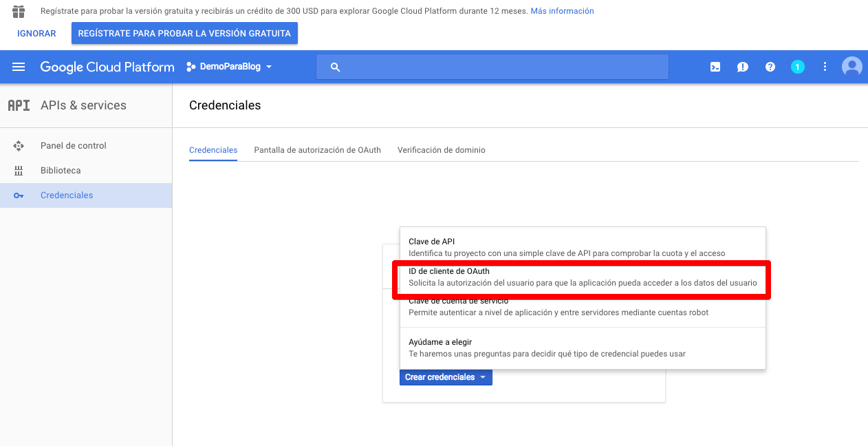
Task: Click the Ignorar button
Action: (36, 33)
